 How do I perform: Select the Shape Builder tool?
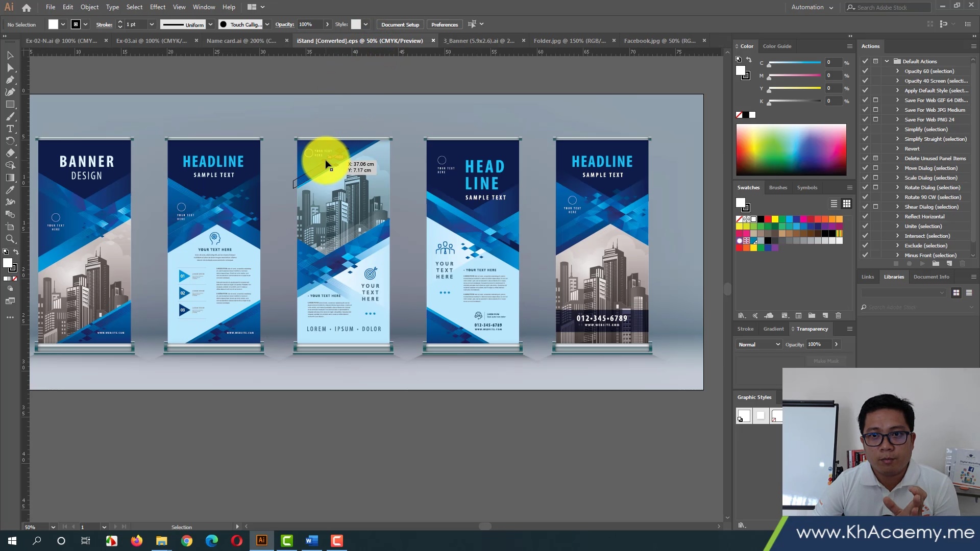click(10, 165)
